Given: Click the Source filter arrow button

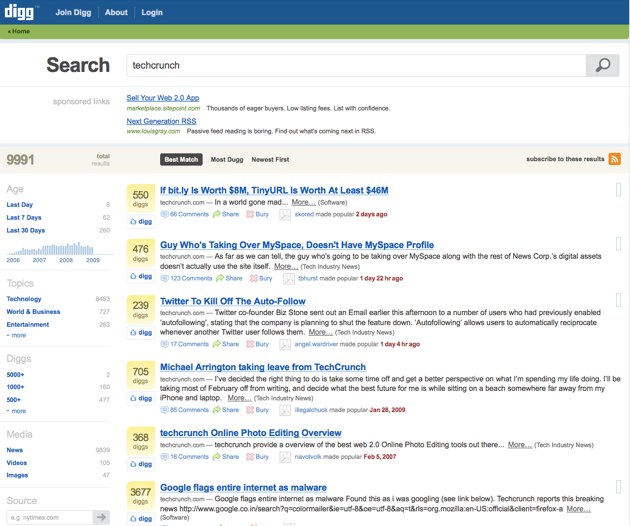Looking at the screenshot, I should [101, 517].
